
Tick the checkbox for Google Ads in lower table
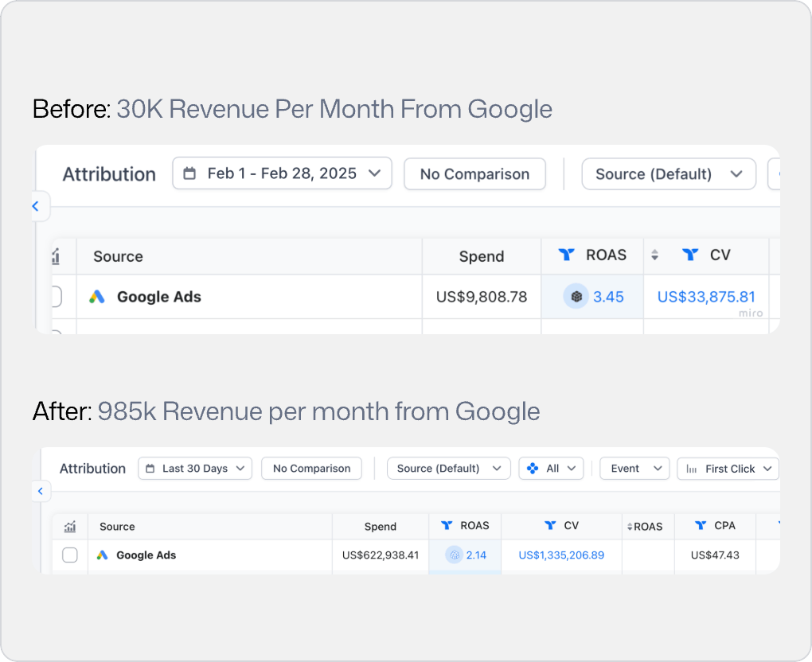pos(70,555)
